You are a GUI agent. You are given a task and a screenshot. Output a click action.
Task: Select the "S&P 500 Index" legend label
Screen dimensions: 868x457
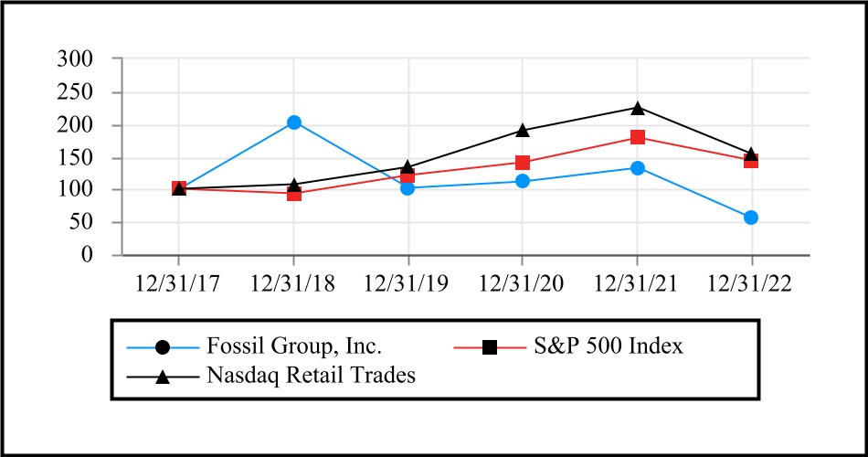pos(607,347)
